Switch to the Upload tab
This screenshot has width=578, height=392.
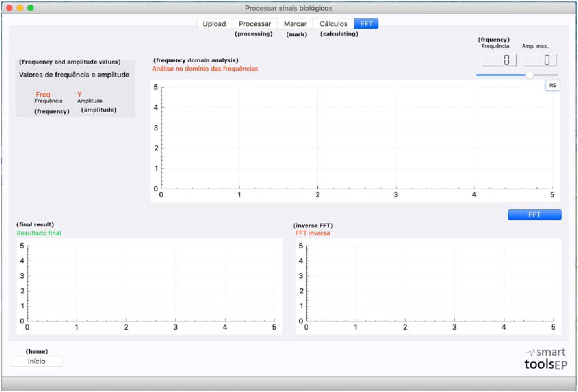click(x=214, y=24)
